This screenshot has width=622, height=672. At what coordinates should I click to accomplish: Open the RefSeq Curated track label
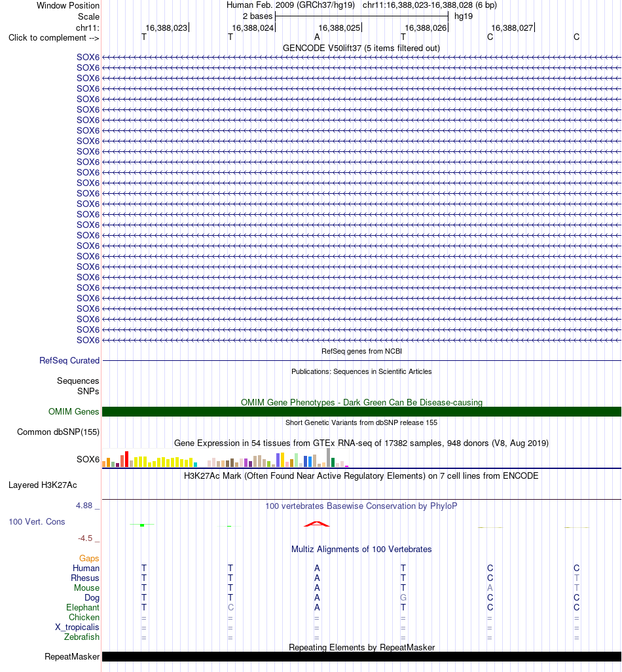69,360
